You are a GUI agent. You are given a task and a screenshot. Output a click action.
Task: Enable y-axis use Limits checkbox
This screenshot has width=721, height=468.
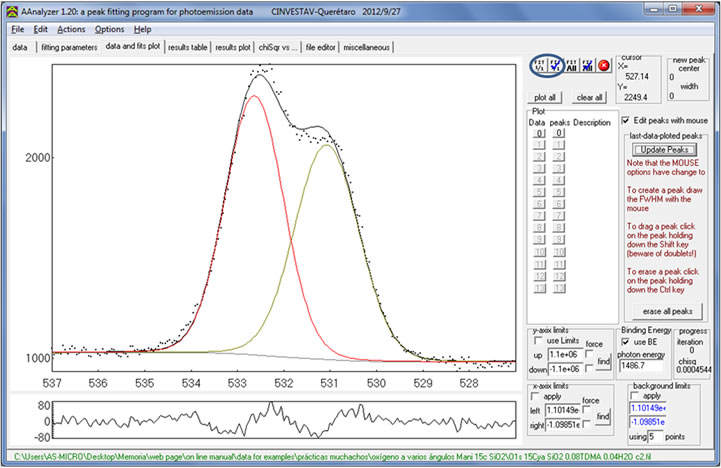click(536, 342)
